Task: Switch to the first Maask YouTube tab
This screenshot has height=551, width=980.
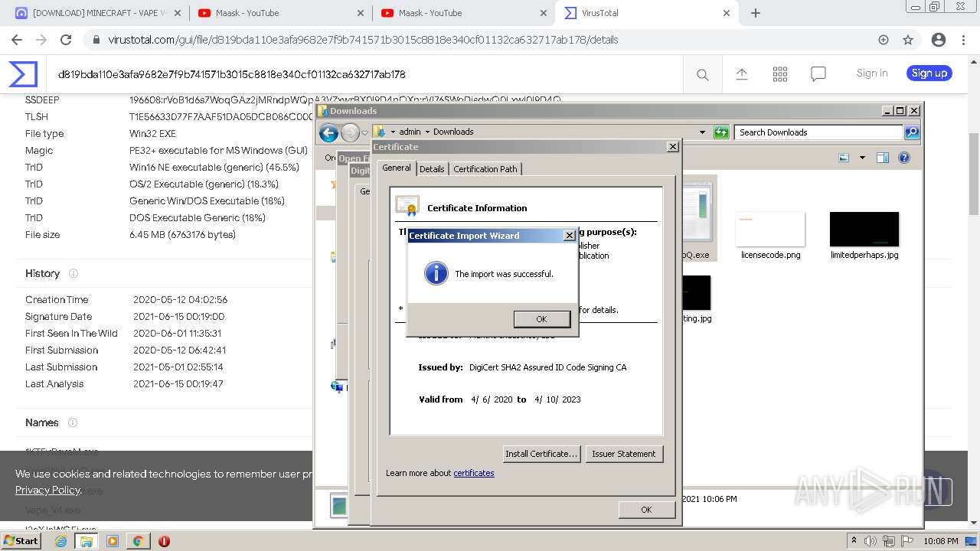Action: (280, 13)
